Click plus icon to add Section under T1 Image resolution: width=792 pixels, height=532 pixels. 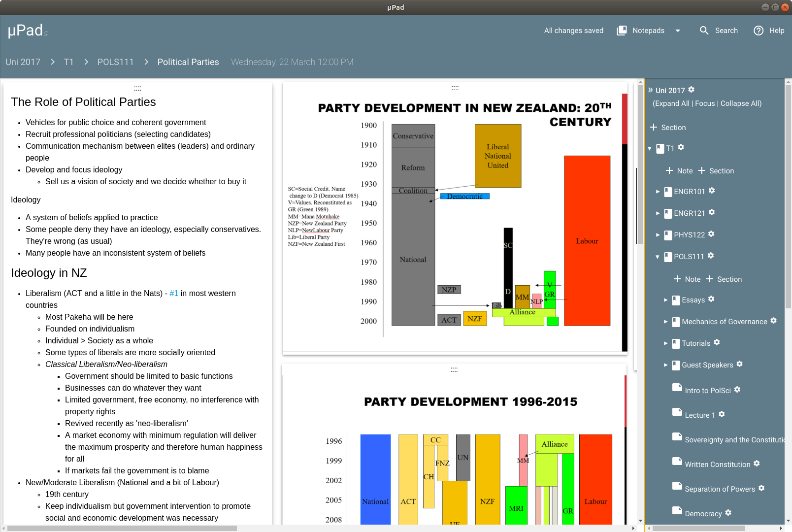coord(702,170)
